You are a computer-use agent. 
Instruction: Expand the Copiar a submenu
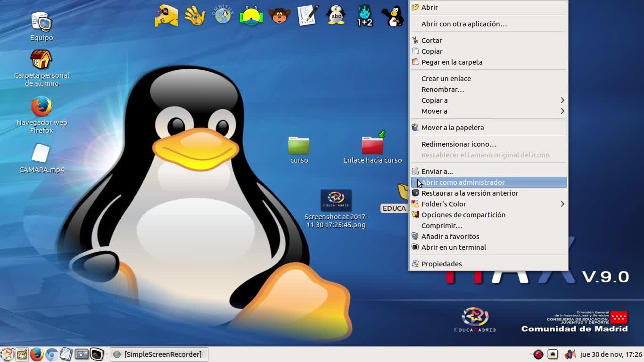point(489,100)
